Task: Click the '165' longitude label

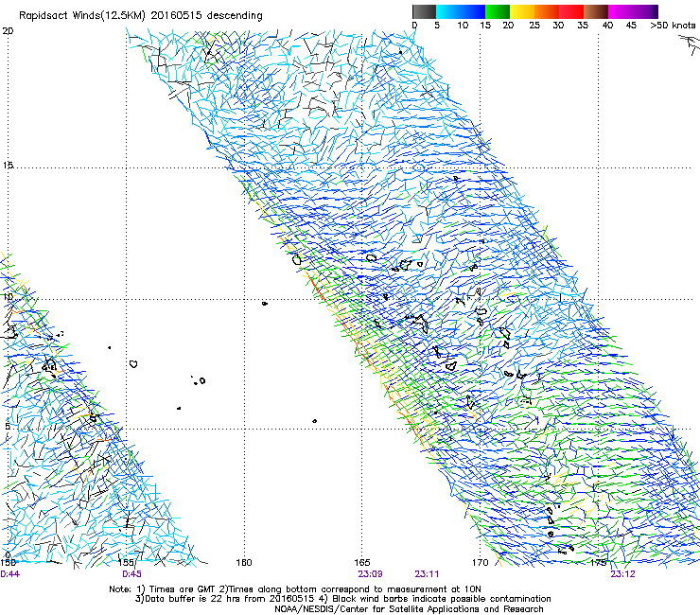Action: pos(362,563)
